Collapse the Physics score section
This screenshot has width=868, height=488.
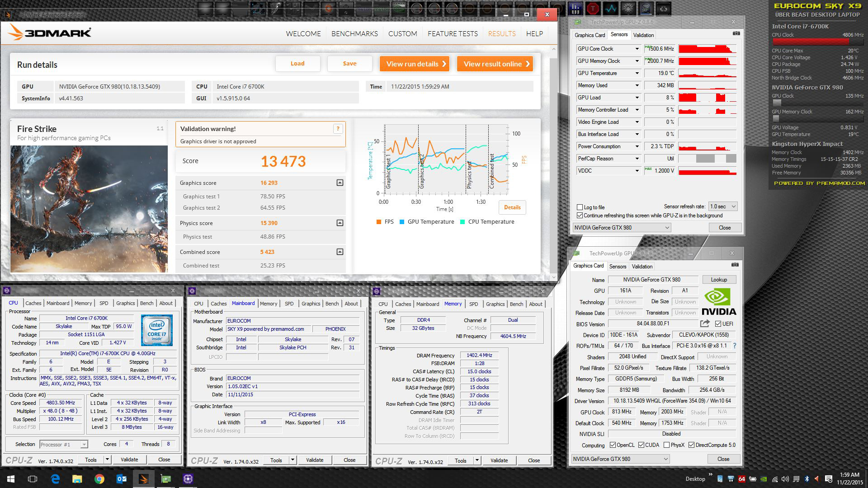[x=340, y=223]
